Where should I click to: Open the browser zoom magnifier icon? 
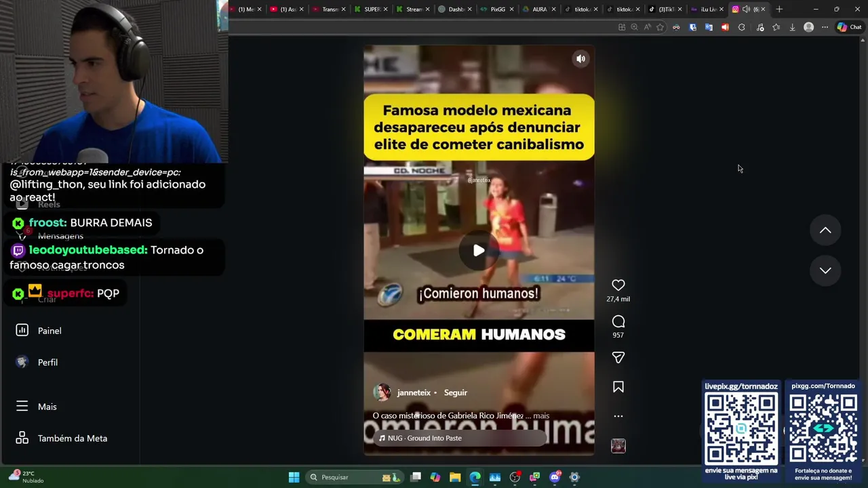pyautogui.click(x=634, y=27)
